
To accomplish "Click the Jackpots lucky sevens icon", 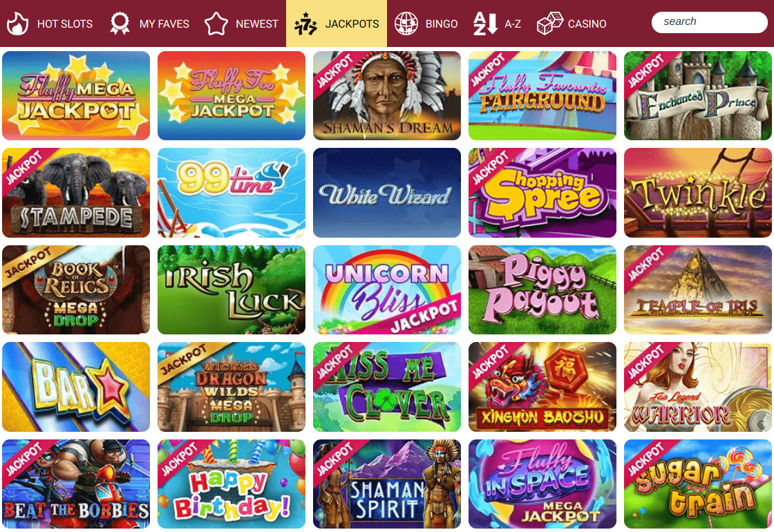I will tap(305, 23).
